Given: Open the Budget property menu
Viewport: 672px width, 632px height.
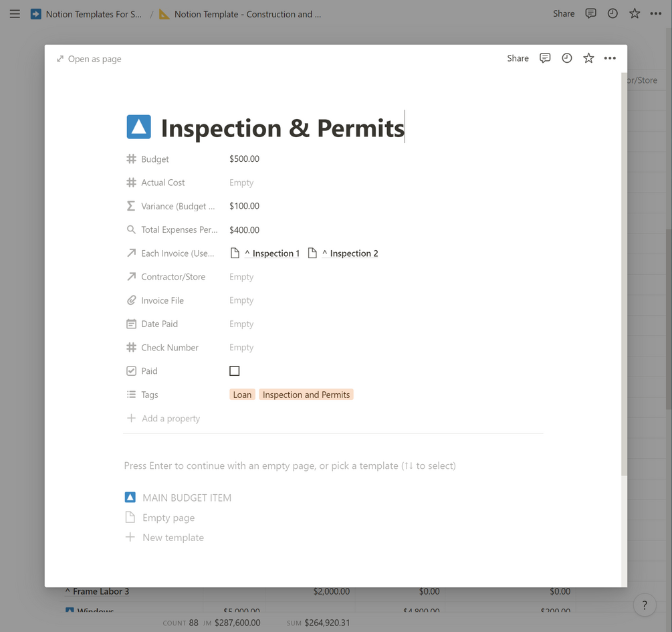Looking at the screenshot, I should 155,159.
